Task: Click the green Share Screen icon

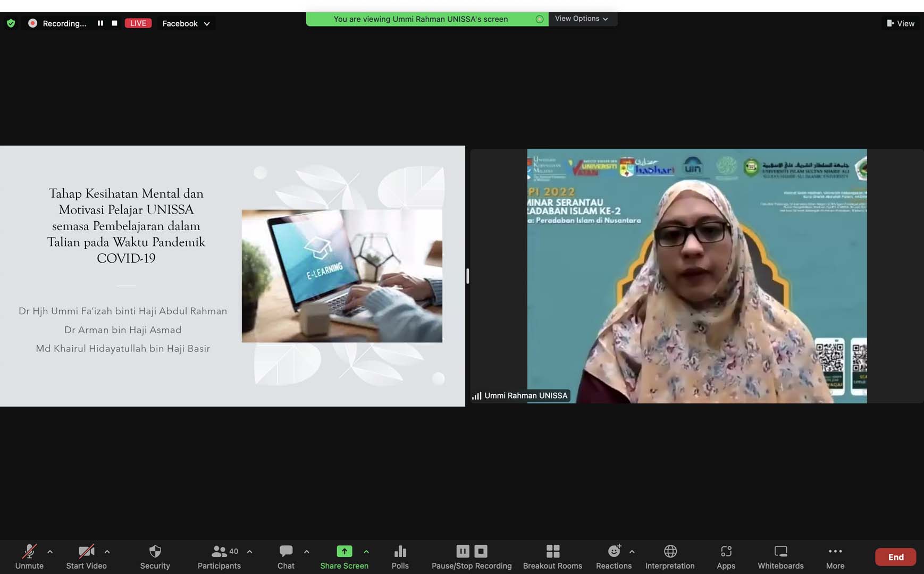Action: 344,551
